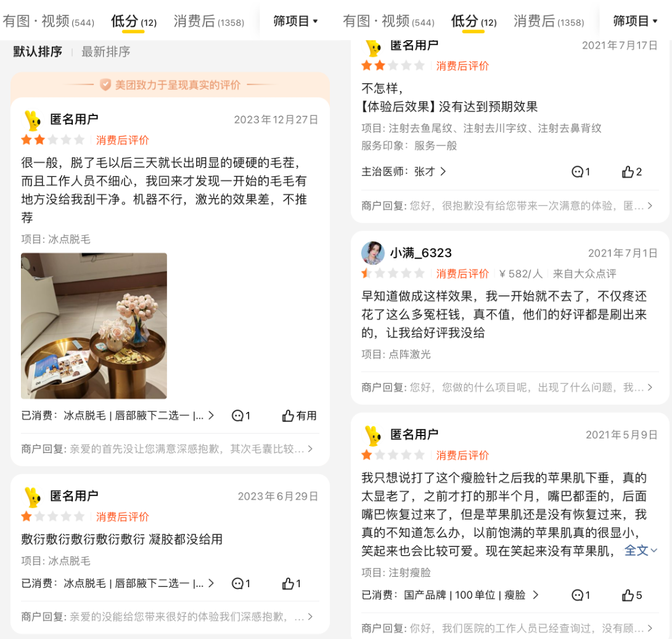Expand full review text via 全文
Viewport: 672px width, 639px height.
tap(641, 550)
